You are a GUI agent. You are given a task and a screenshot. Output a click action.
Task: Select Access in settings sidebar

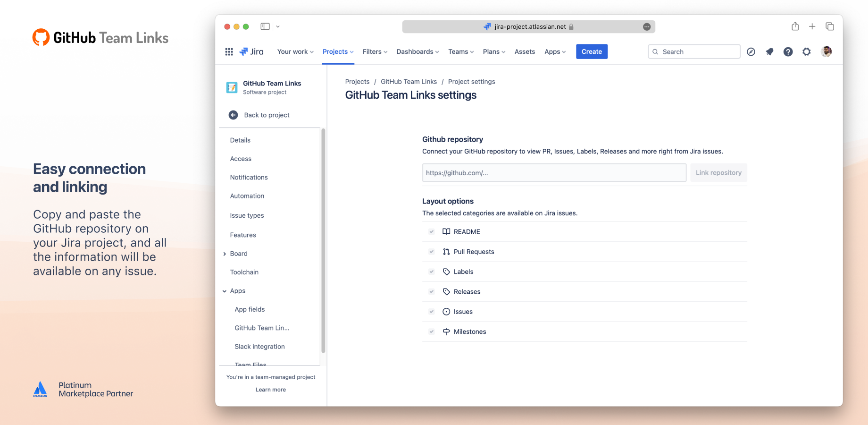(241, 159)
